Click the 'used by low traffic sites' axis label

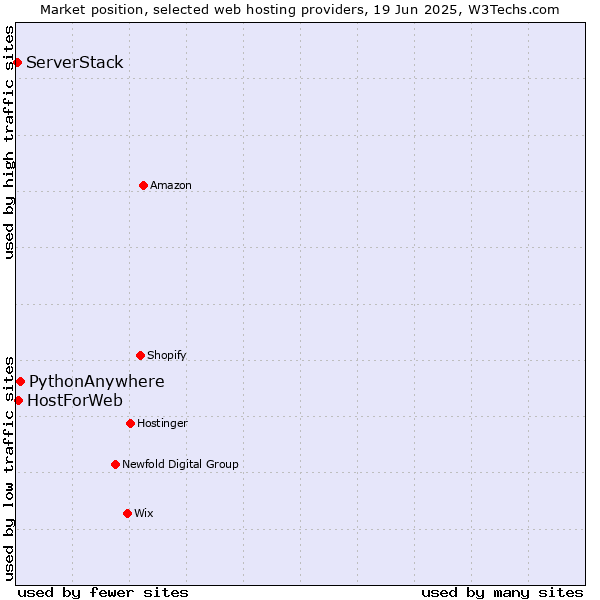[x=8, y=469]
